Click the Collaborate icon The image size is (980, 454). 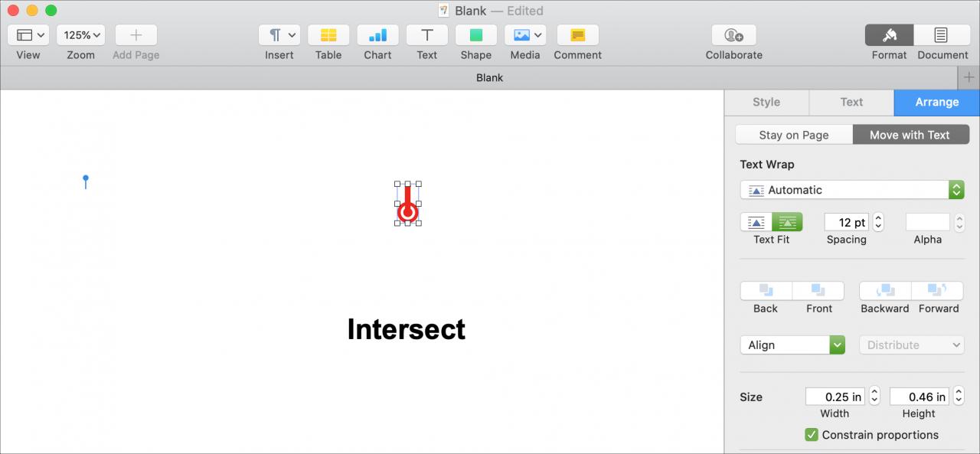(734, 35)
